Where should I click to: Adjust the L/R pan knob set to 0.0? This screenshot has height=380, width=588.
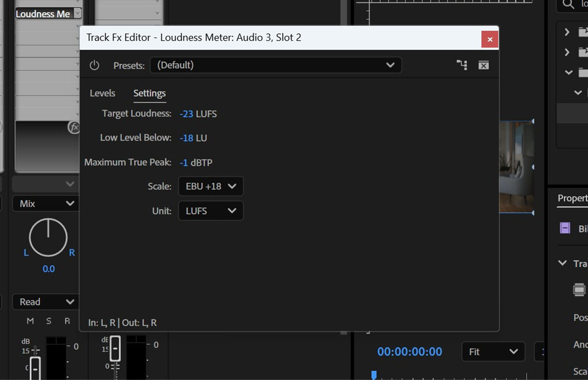pyautogui.click(x=48, y=237)
